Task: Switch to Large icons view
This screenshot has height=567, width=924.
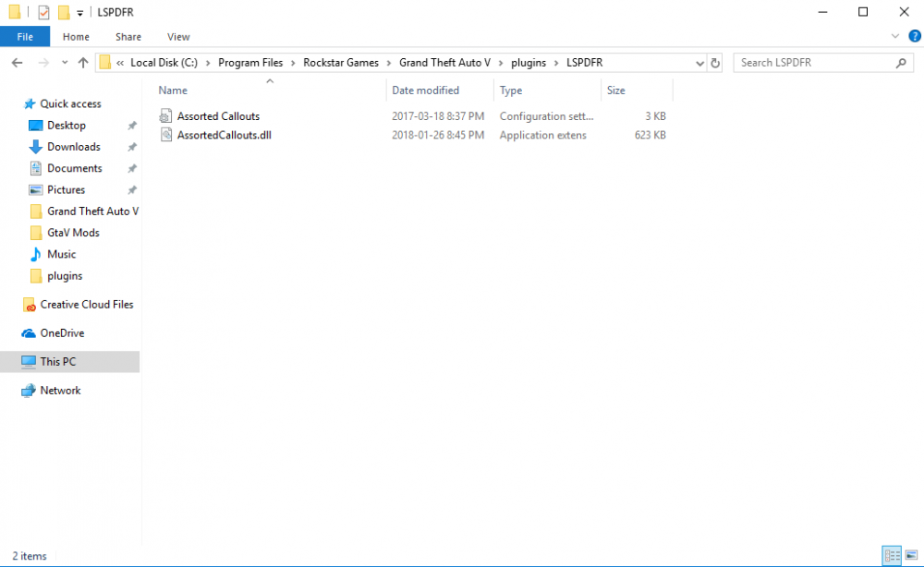Action: (x=911, y=555)
